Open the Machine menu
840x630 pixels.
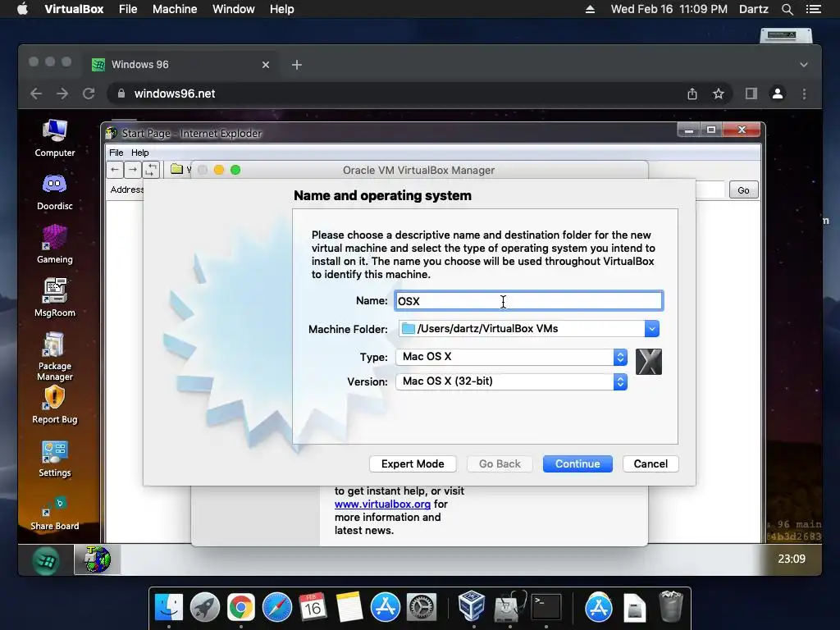coord(175,9)
